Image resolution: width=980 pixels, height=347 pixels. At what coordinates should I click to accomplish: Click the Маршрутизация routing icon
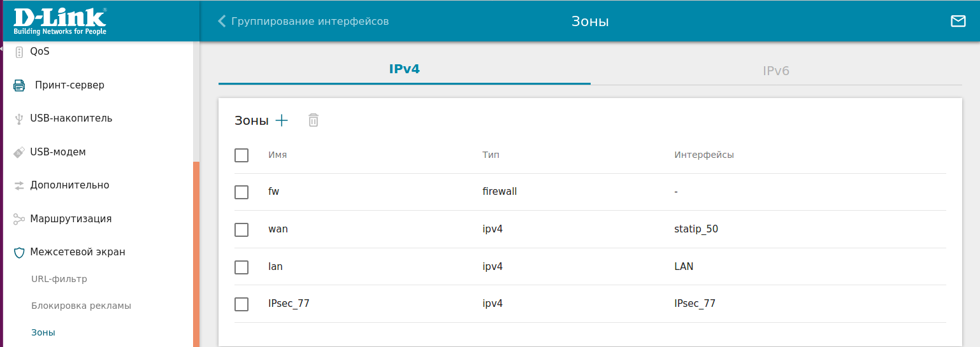pyautogui.click(x=19, y=219)
